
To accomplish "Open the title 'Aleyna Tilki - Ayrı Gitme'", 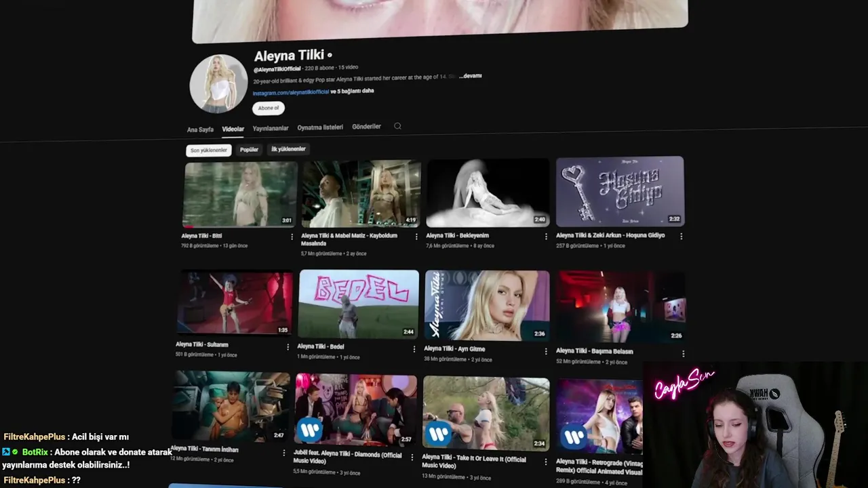I will [454, 349].
